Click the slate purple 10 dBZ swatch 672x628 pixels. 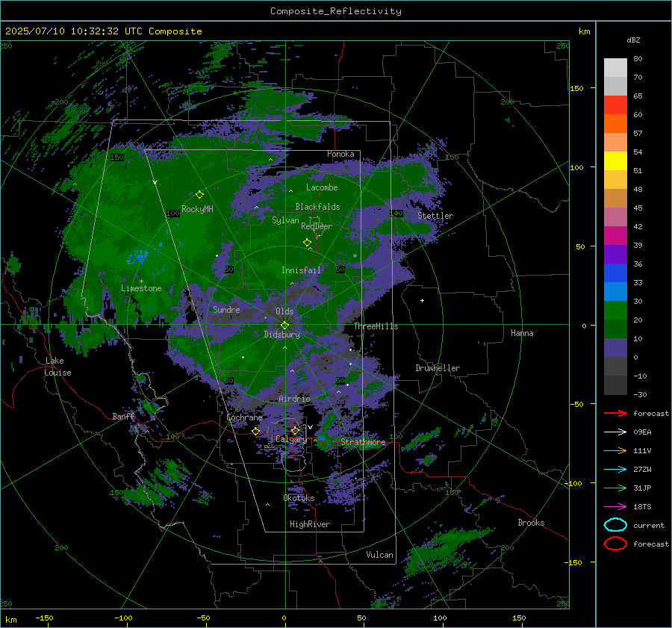click(x=615, y=347)
